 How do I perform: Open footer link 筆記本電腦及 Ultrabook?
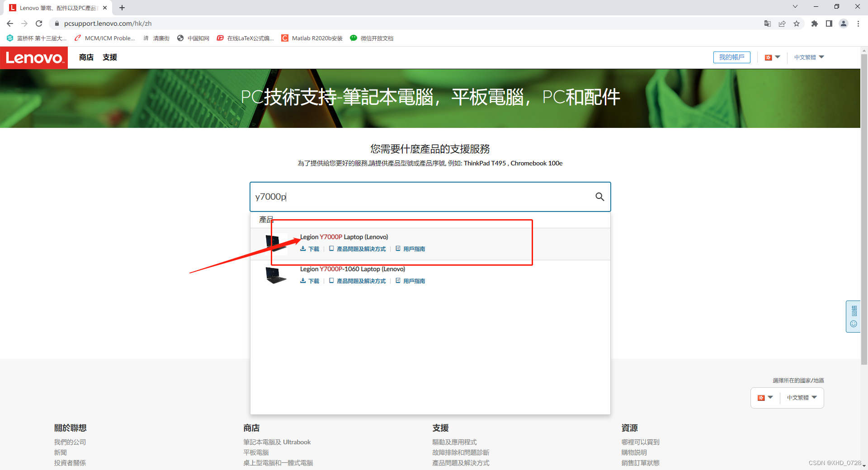coord(277,442)
